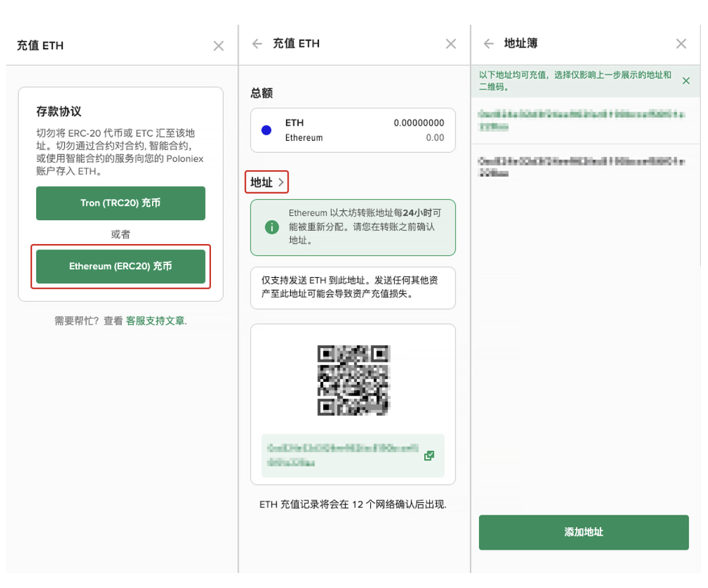Click the deposit QR code

pos(353,380)
